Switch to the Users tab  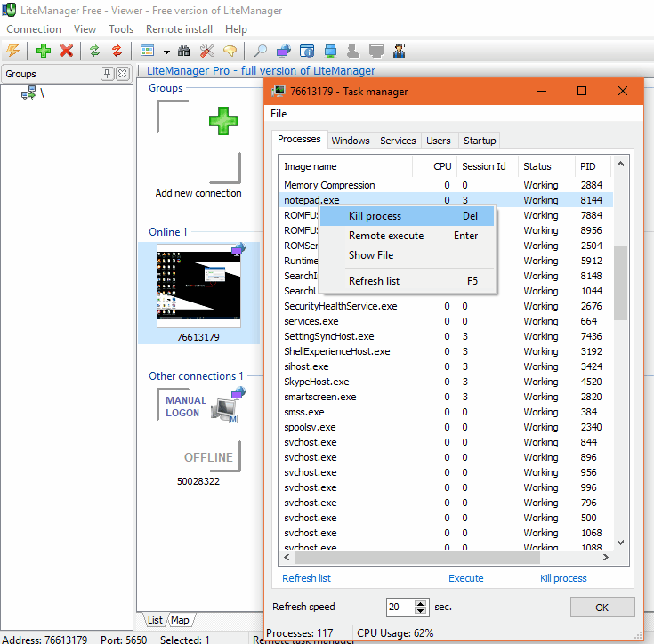(x=439, y=141)
